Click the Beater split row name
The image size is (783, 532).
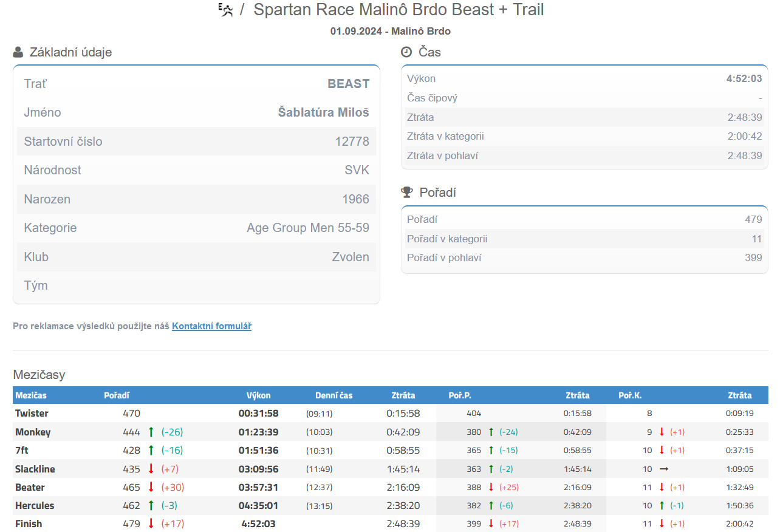tap(30, 487)
